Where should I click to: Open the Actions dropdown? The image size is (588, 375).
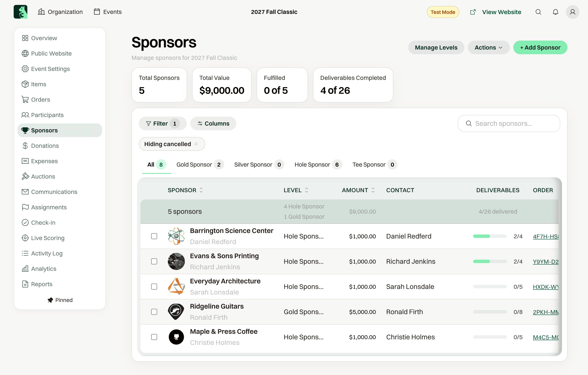(x=489, y=47)
